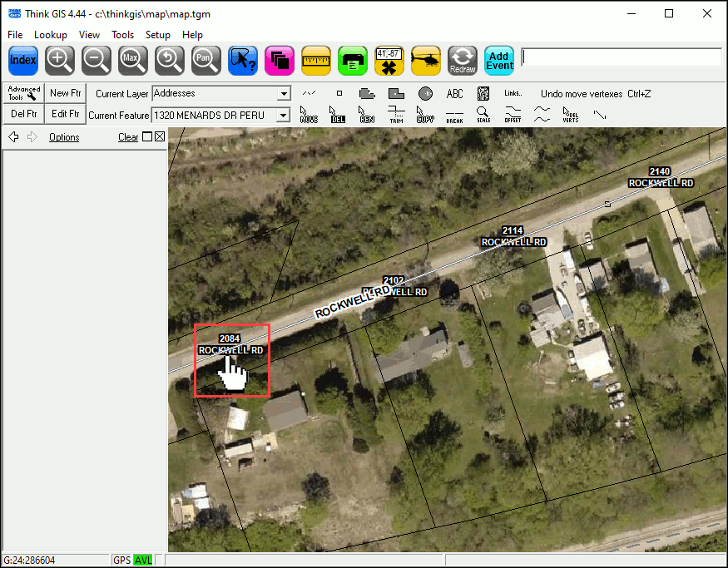Expand the Current Feature dropdown
Screen dimensions: 728x568
pyautogui.click(x=285, y=116)
